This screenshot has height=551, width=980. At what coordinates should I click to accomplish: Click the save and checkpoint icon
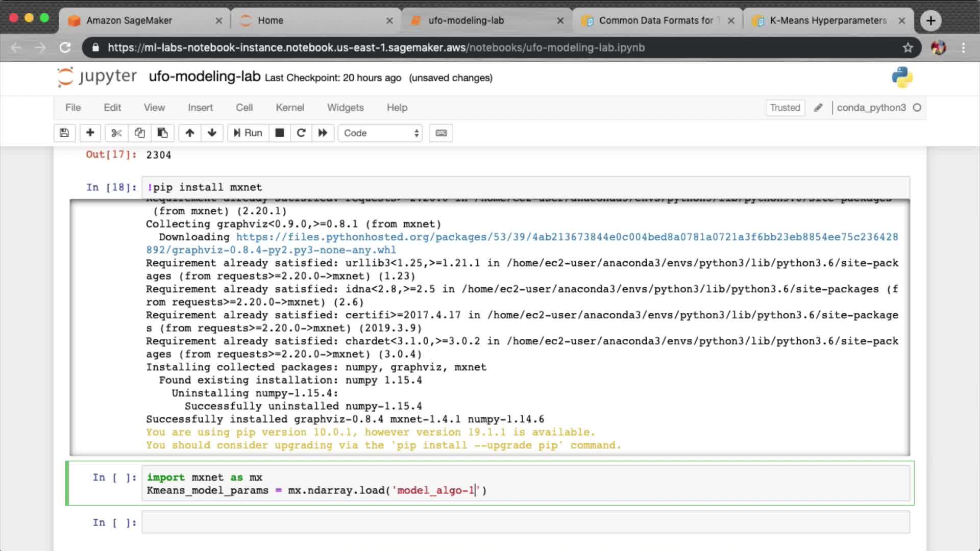(x=64, y=133)
